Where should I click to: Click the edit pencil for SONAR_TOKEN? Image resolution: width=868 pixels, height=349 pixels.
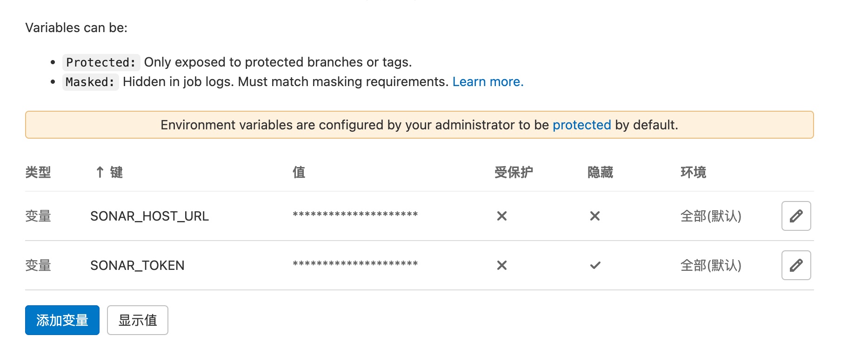coord(796,265)
